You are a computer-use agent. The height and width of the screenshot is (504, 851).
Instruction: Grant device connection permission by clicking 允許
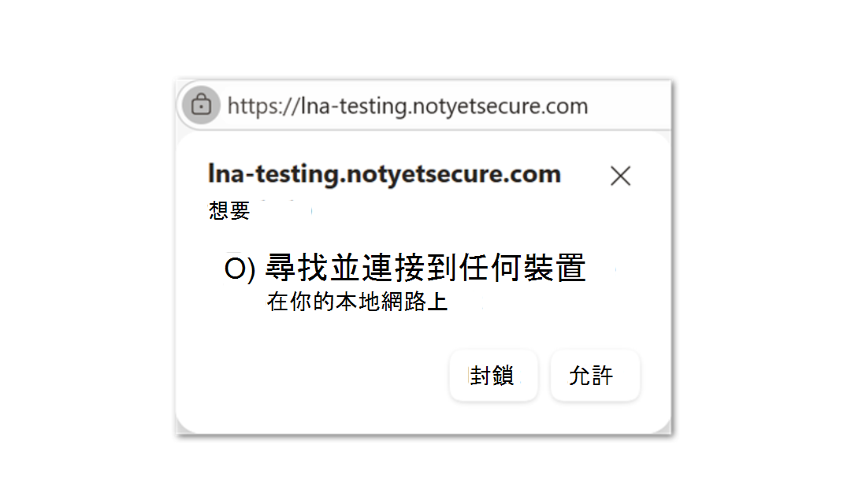(595, 375)
